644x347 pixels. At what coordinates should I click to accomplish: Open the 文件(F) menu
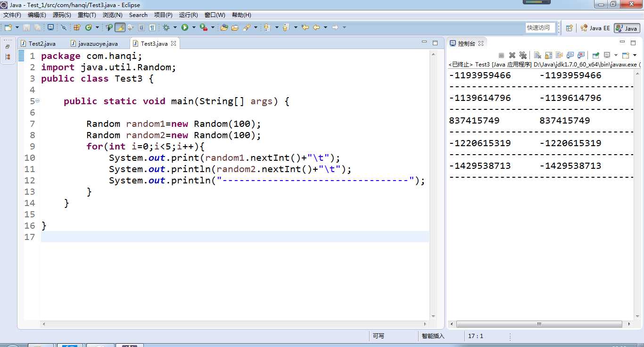pos(12,15)
